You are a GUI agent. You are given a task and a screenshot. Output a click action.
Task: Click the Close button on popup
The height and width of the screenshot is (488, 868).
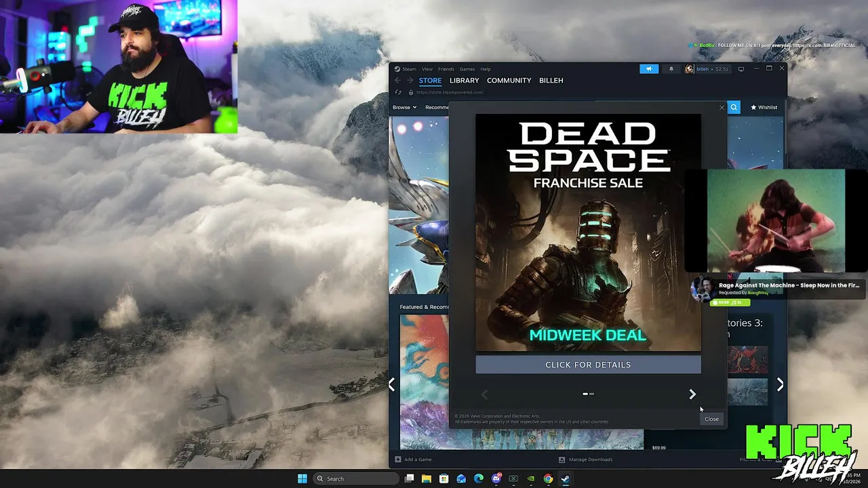pos(711,419)
